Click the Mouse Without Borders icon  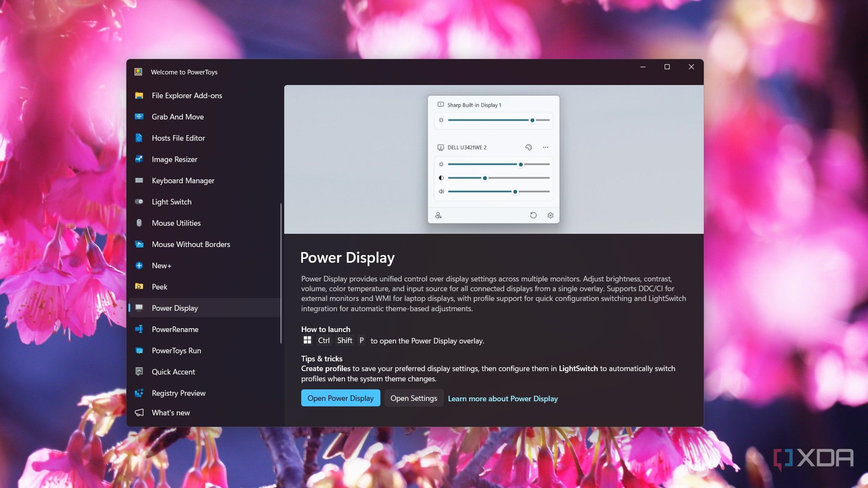pos(139,244)
